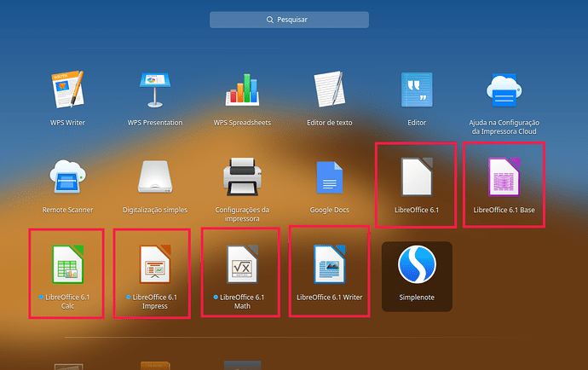Launch LibreOffice 6.1 Base icon
The image size is (588, 370).
pyautogui.click(x=504, y=176)
